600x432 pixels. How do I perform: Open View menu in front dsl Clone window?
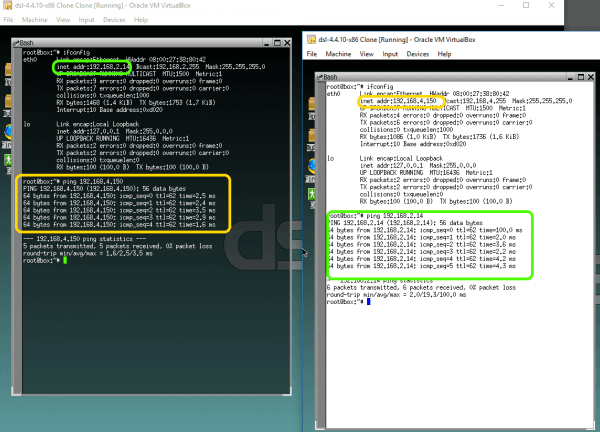pyautogui.click(x=367, y=54)
